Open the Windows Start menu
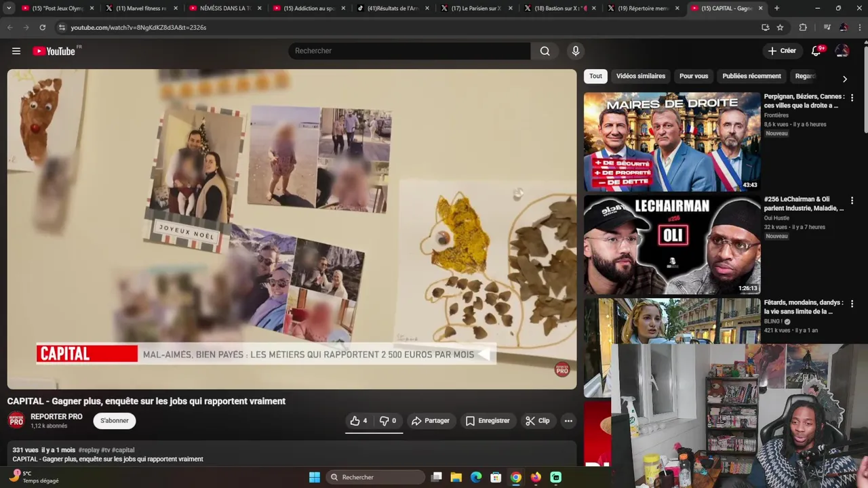 point(315,477)
